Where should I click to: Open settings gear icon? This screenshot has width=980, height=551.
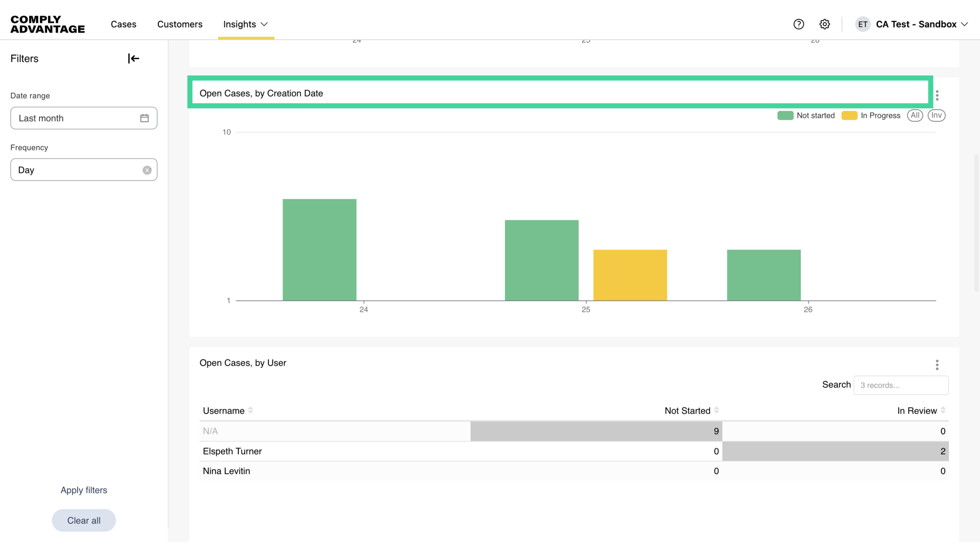tap(825, 24)
